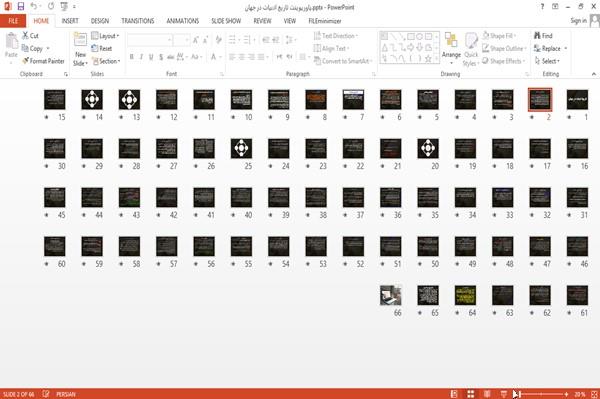The image size is (600, 399).
Task: Click the Save icon in the quick access toolbar
Action: pyautogui.click(x=21, y=6)
